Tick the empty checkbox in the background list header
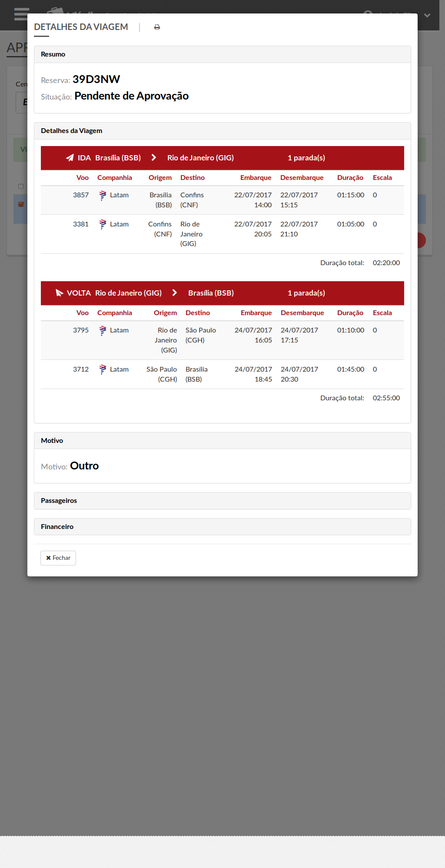Screen dimensions: 445x868 coord(21,186)
